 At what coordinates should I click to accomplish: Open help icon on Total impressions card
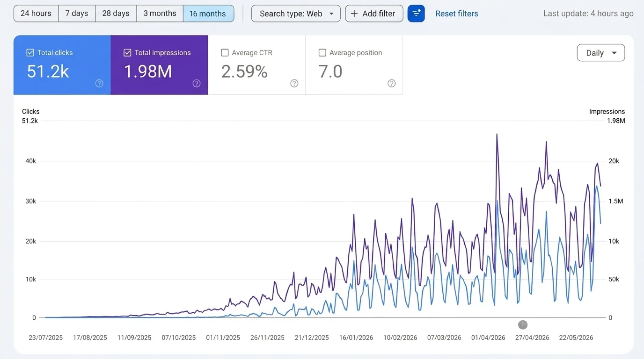(x=197, y=83)
